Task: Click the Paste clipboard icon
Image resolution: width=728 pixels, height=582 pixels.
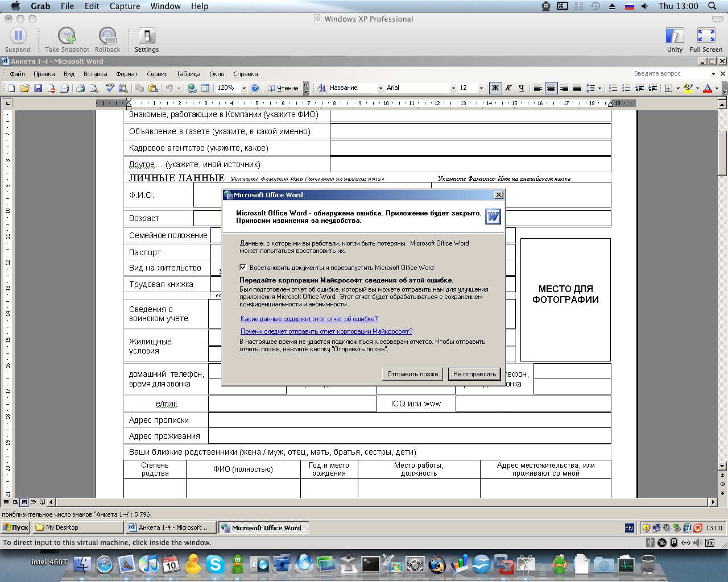Action: (152, 88)
